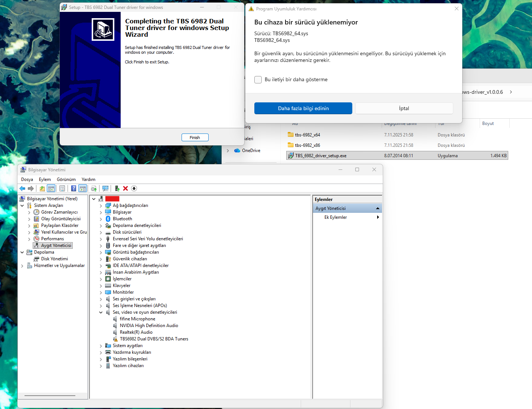Collapse the Sistem Araçları node in left tree
532x409 pixels.
pyautogui.click(x=22, y=205)
